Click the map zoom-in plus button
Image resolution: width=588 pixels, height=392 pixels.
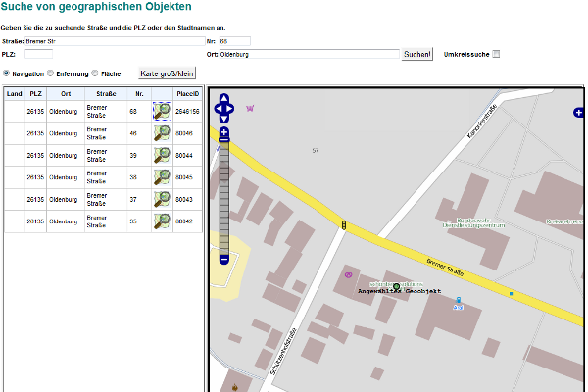click(224, 132)
